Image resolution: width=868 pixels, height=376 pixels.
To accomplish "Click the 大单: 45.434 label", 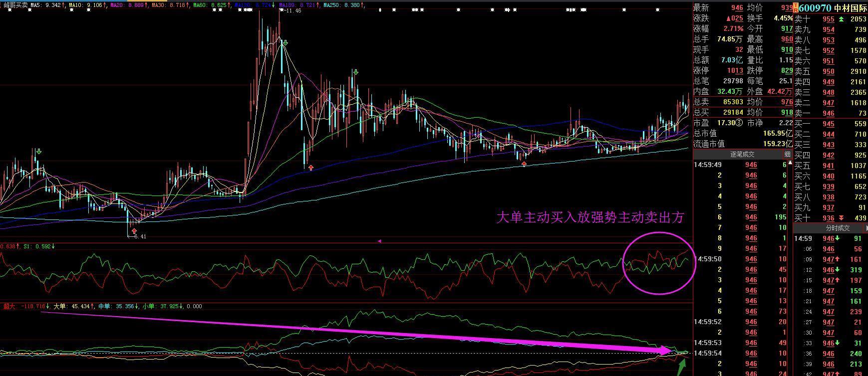I will coord(74,306).
